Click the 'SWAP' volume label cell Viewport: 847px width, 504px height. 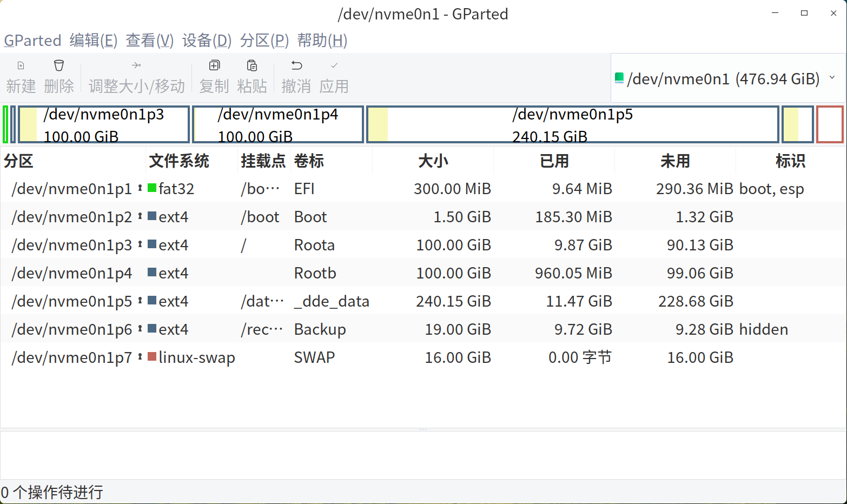coord(314,357)
